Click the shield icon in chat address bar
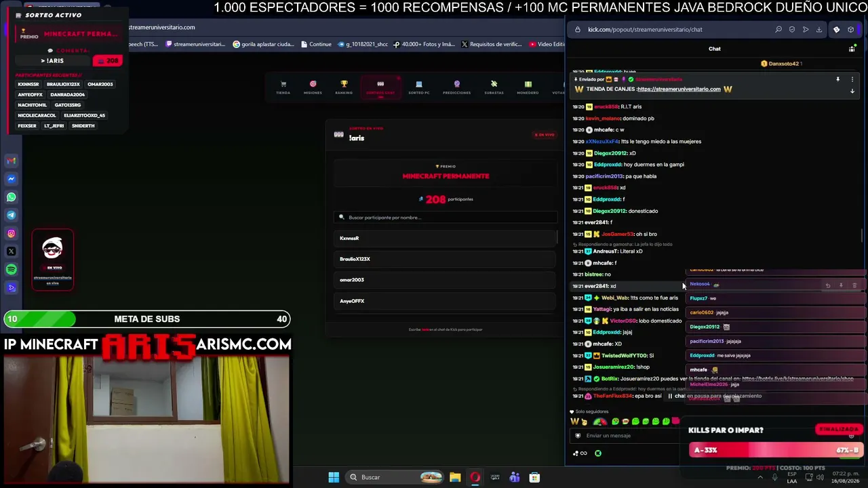Screen dimensions: 868x488 point(792,29)
